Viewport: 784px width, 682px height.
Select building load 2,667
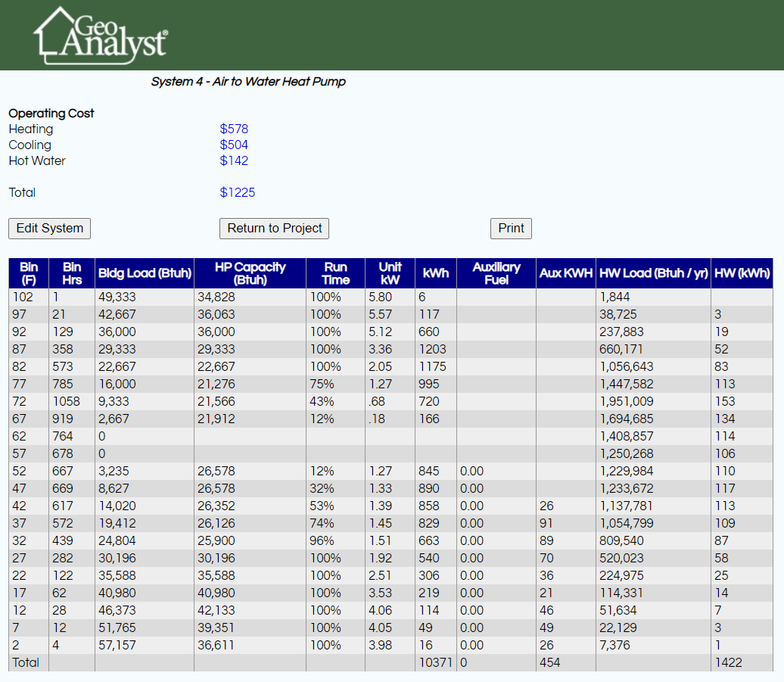pyautogui.click(x=114, y=419)
